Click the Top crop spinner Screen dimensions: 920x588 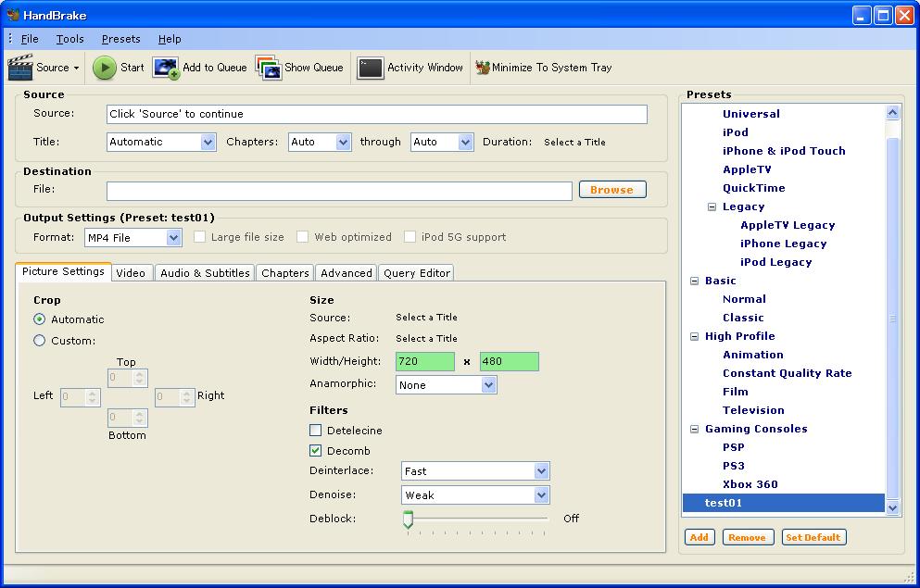tap(127, 378)
